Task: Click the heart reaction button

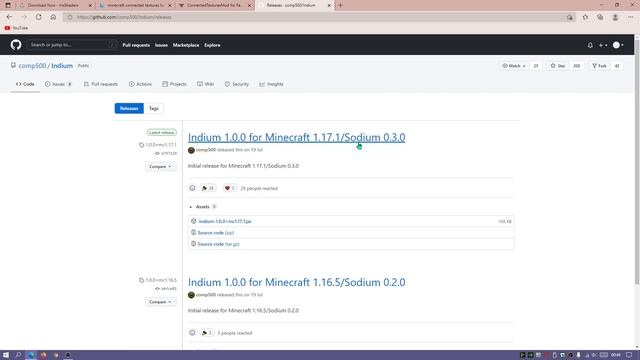Action: [x=229, y=188]
